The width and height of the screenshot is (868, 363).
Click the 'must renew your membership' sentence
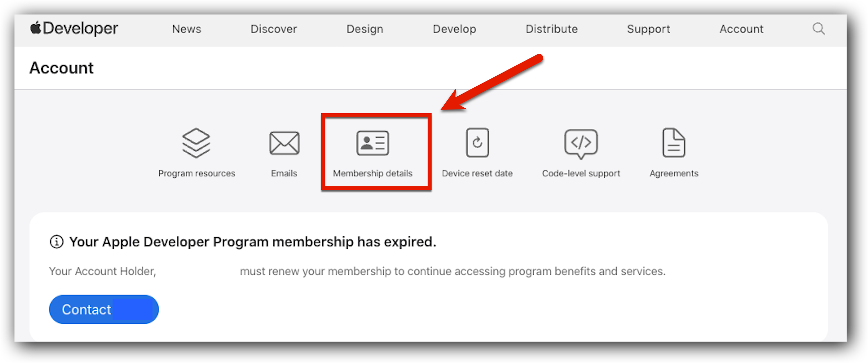[452, 272]
